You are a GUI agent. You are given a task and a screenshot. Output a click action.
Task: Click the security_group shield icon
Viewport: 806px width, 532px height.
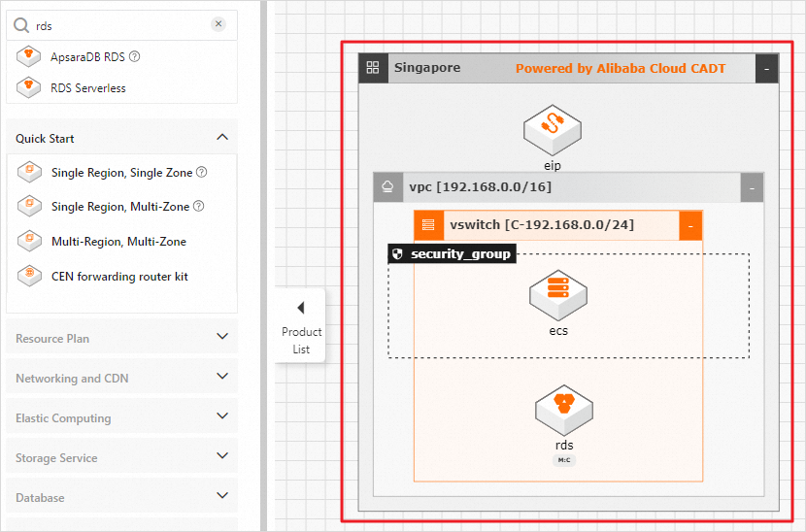tap(397, 254)
